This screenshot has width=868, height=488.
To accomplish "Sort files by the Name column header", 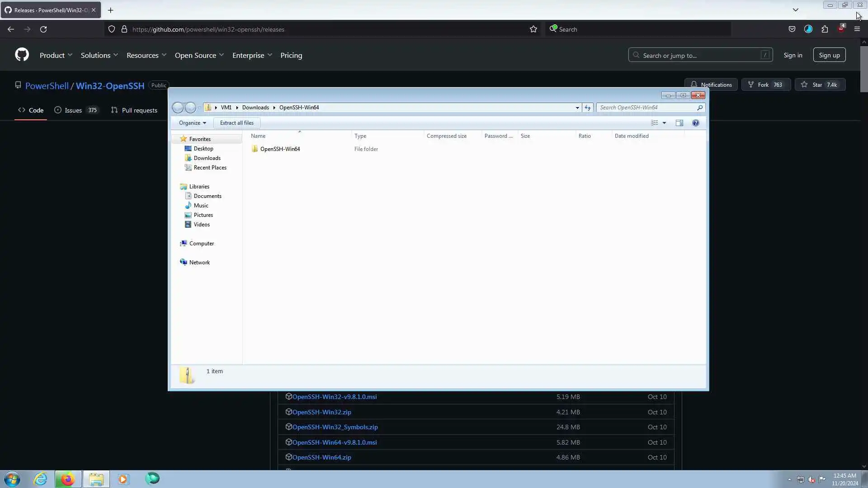I will 258,136.
